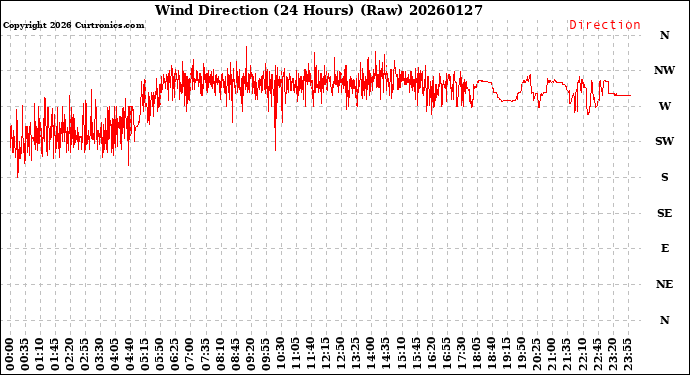This screenshot has height=375, width=690.
Task: Click the "06:25" time label
Action: point(175,355)
